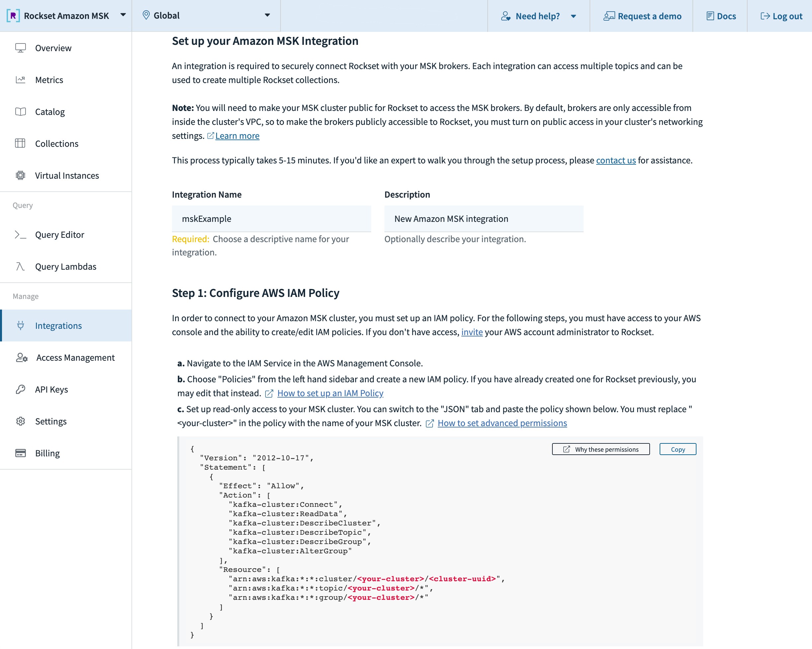Click the Why these permissions button
Image resolution: width=812 pixels, height=649 pixels.
click(601, 449)
